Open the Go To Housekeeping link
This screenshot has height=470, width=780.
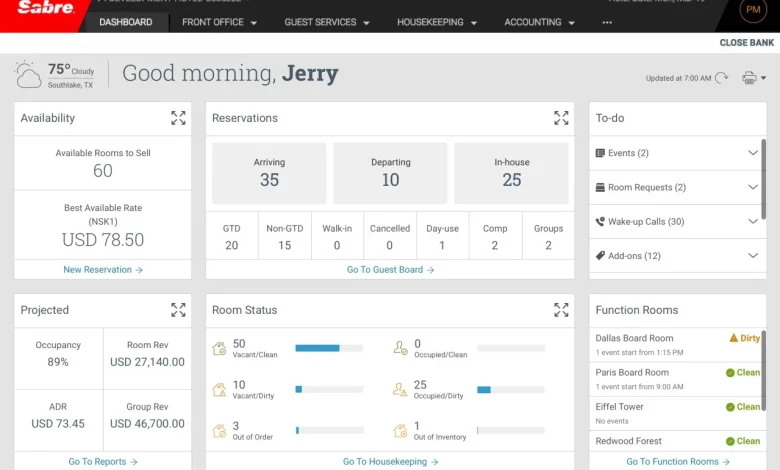coord(390,462)
